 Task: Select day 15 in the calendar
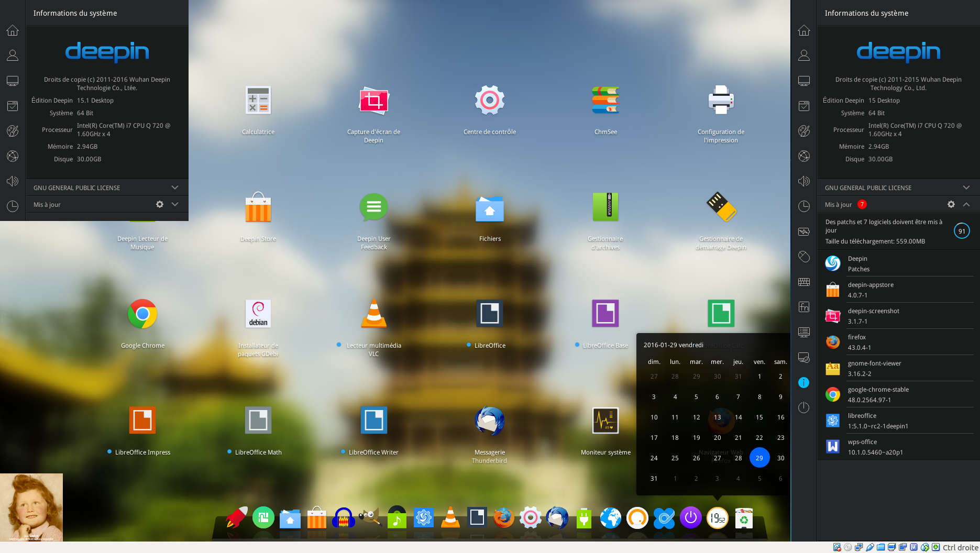(x=759, y=417)
